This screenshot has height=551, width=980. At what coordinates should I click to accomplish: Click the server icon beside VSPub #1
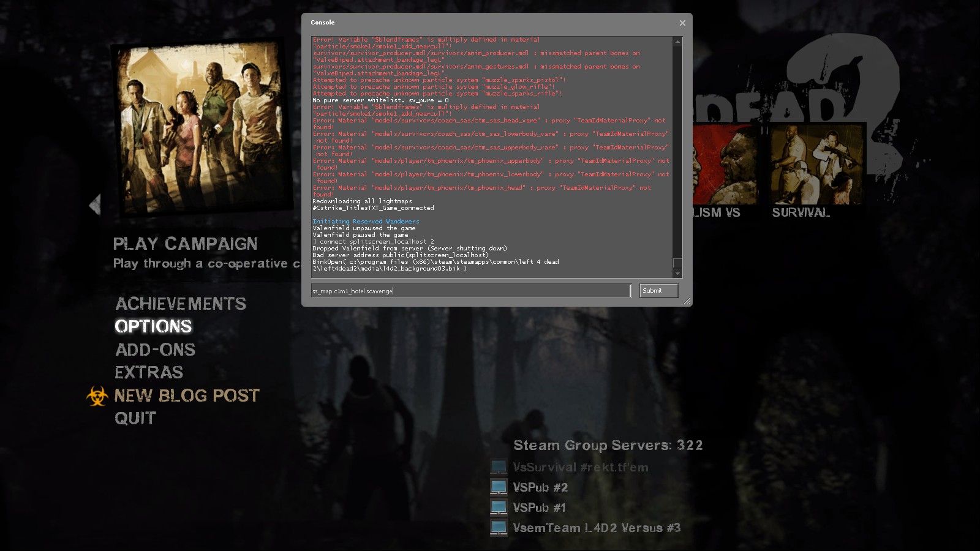pos(499,508)
